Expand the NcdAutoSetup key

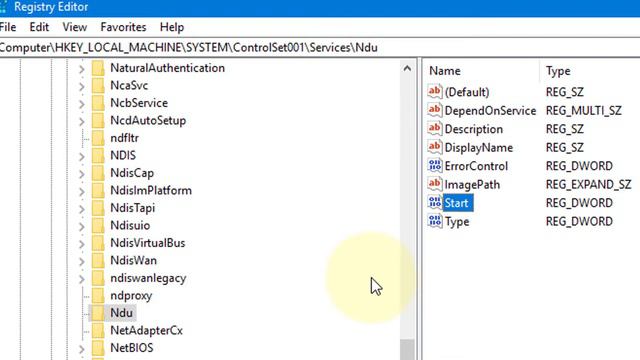coord(82,122)
